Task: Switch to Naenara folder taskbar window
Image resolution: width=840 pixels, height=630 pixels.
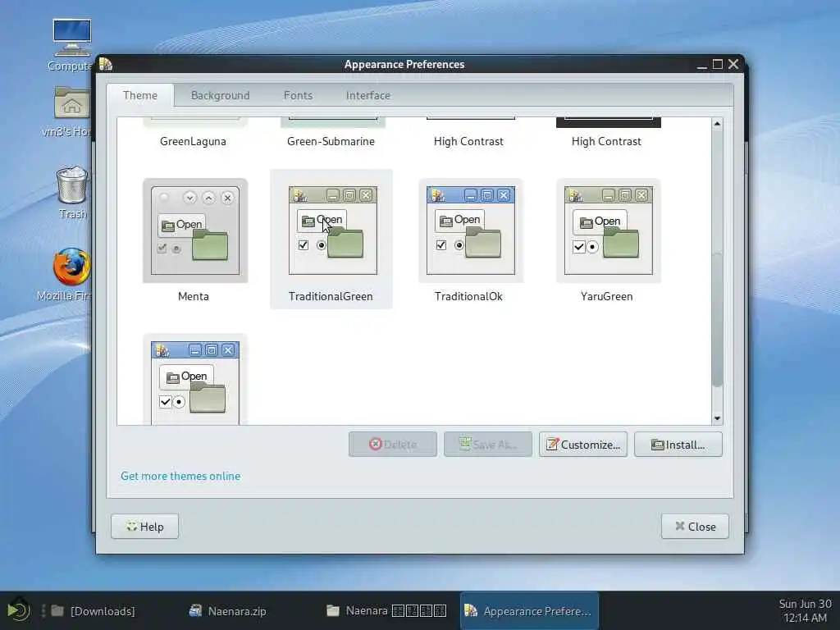Action: 386,610
